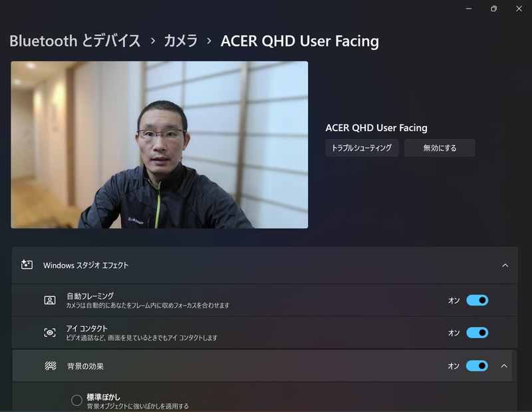Select the 背景の効果 header row
532x412 pixels.
tap(266, 365)
